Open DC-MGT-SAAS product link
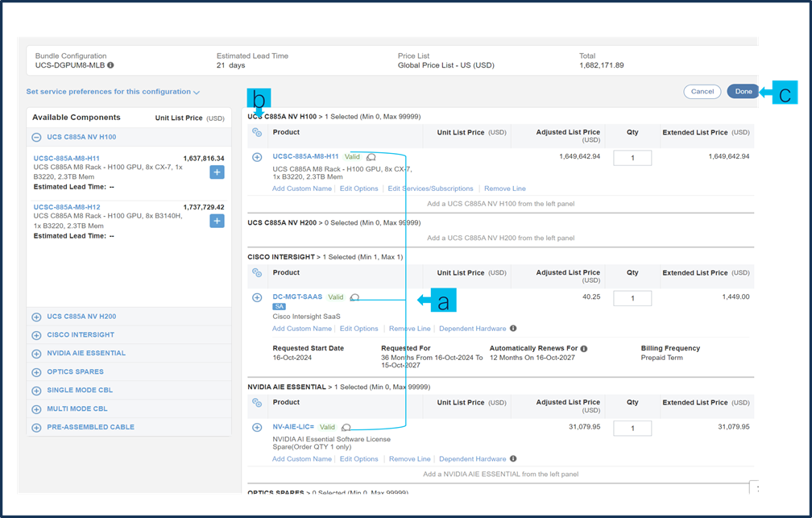Viewport: 812px width, 518px height. coord(297,296)
